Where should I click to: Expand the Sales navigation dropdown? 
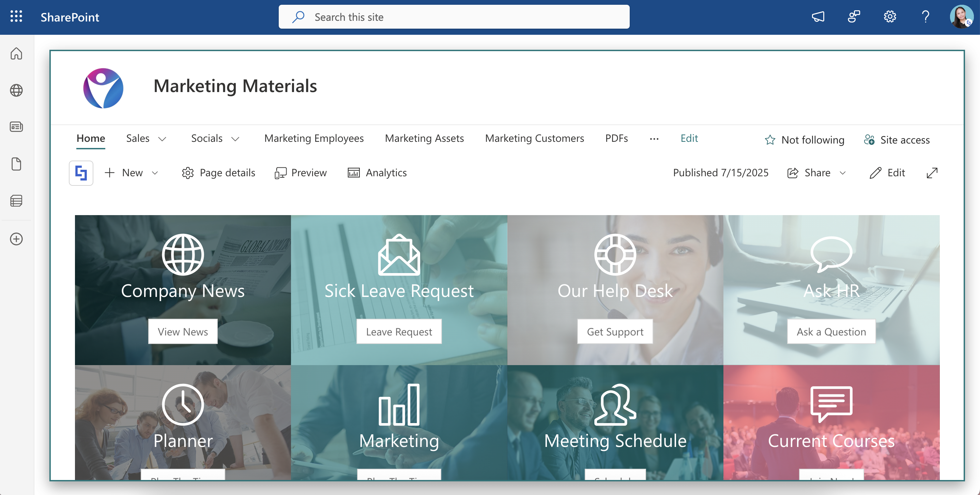[163, 139]
